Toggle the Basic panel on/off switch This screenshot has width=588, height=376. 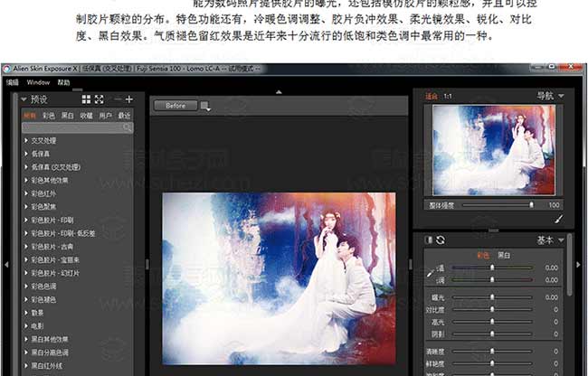pos(429,240)
